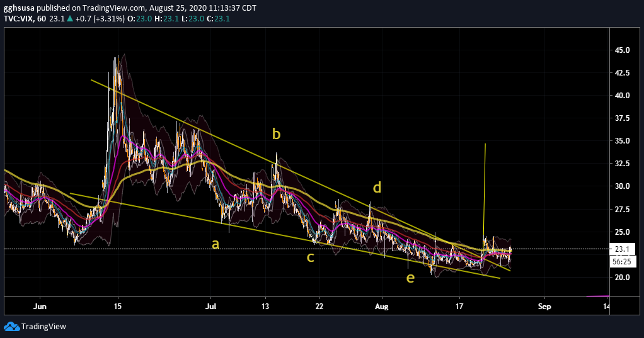Click the wave label c

point(311,257)
